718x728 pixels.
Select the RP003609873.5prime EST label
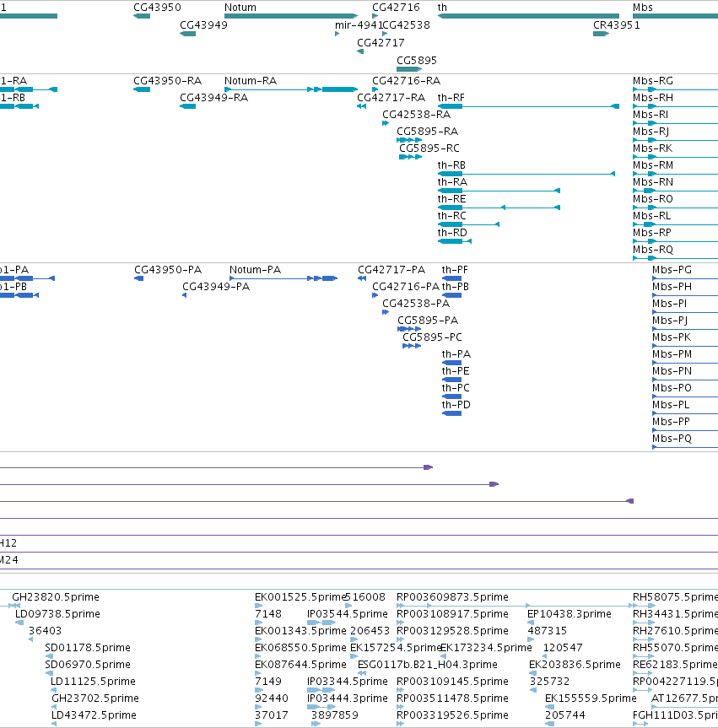coord(452,596)
